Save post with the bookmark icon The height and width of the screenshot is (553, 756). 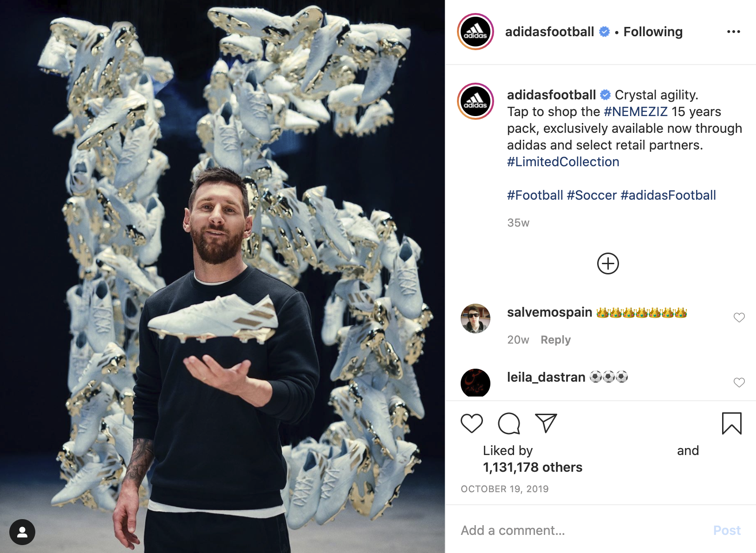(732, 423)
